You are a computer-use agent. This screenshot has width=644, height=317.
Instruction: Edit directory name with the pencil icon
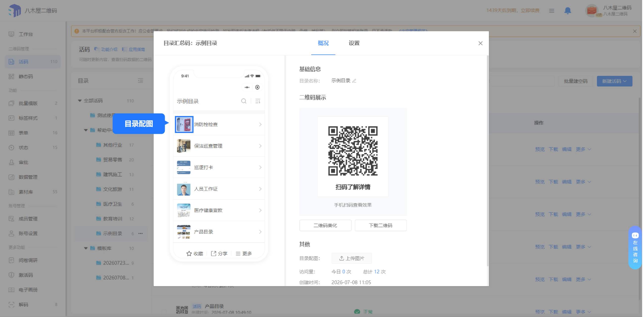[354, 81]
